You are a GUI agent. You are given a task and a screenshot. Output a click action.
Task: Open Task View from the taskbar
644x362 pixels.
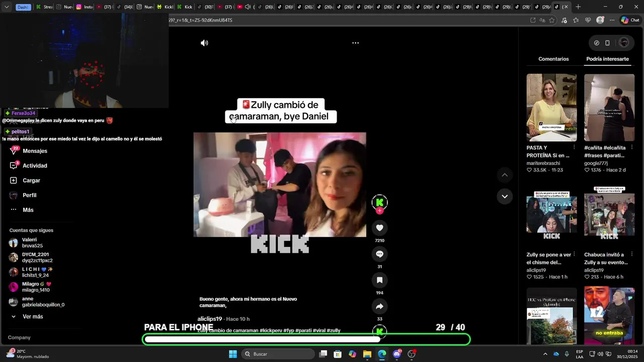coord(323,354)
